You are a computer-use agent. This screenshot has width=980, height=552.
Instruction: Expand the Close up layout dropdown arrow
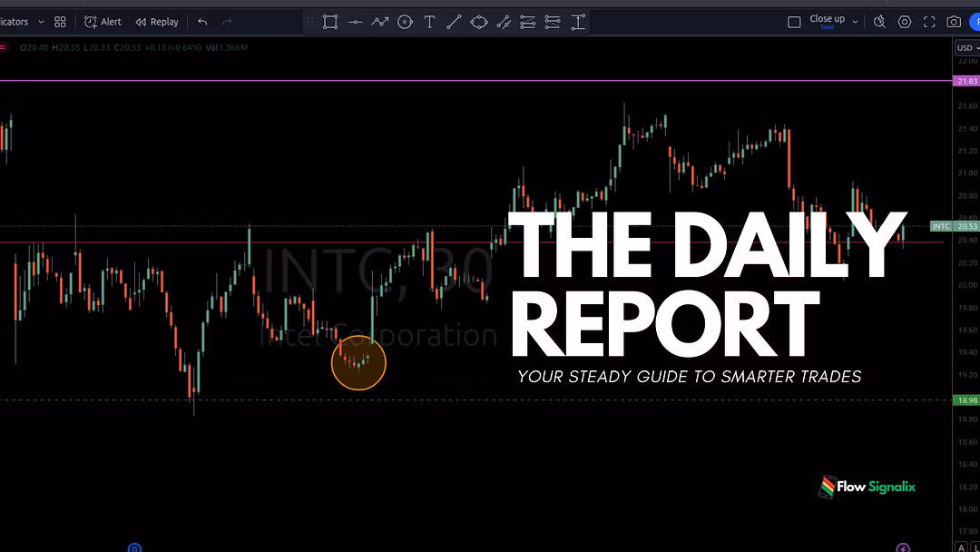pyautogui.click(x=855, y=22)
